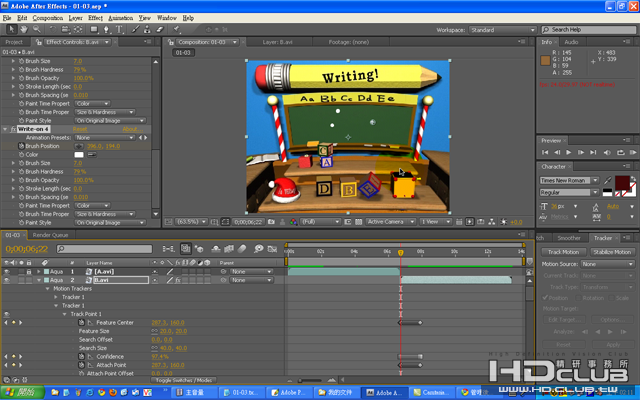640x400 pixels.
Task: Take a snapshot with camera icon
Action: click(271, 222)
